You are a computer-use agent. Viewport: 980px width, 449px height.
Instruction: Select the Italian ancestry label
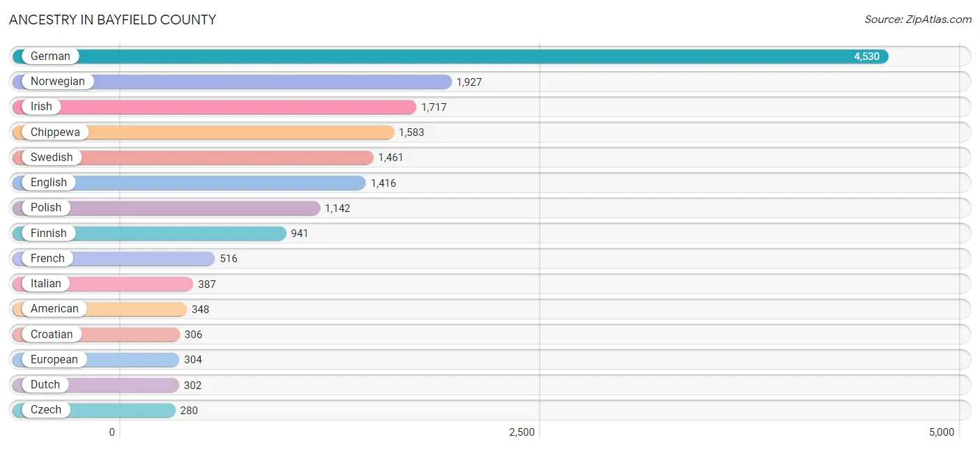46,284
